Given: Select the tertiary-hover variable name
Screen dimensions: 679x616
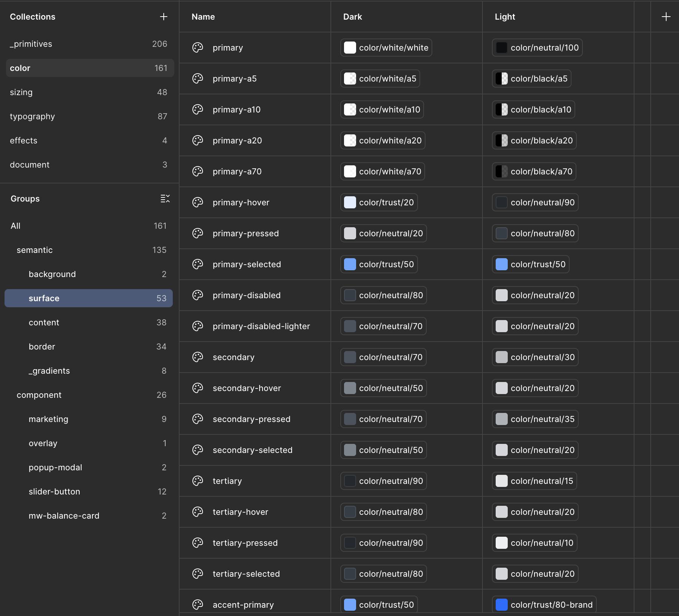Looking at the screenshot, I should (x=241, y=512).
